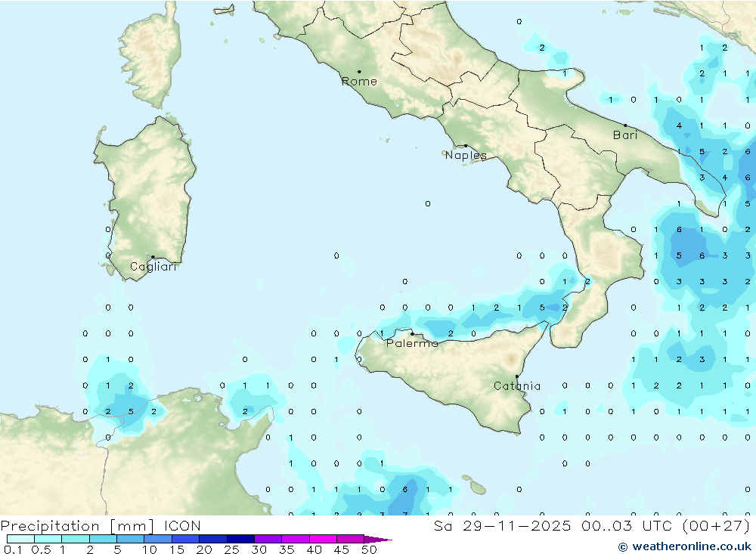Click the Bari city label
The height and width of the screenshot is (554, 756).
click(625, 135)
